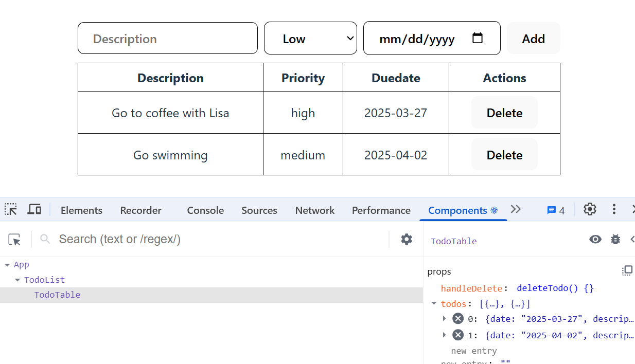Click the TodoTable title in inspector panel
Screen dimensions: 635x364
click(454, 241)
